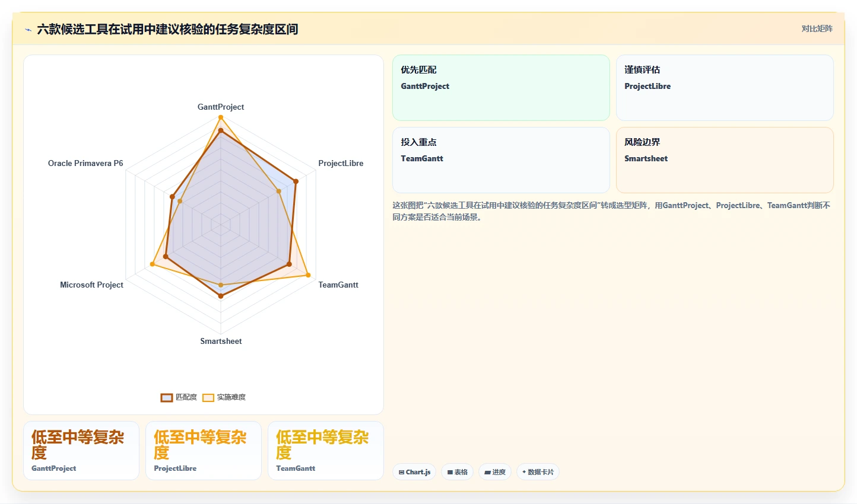This screenshot has height=504, width=857.
Task: Select the 谨慎评估 ProjectLibre card
Action: point(725,88)
